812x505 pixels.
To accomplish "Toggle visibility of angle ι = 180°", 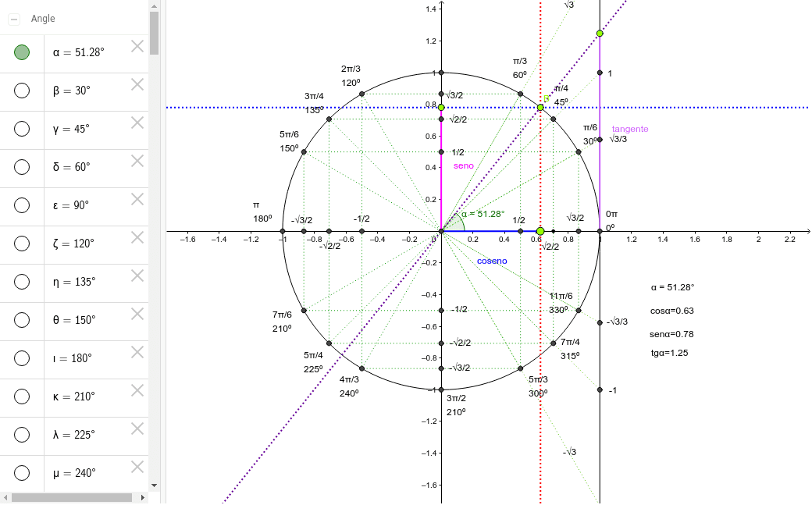I will [22, 358].
